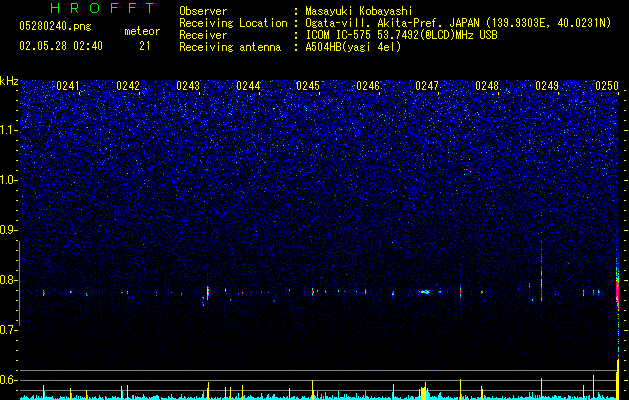Select the meteor count value 21
Screen dimensions: 629x400
pyautogui.click(x=145, y=46)
